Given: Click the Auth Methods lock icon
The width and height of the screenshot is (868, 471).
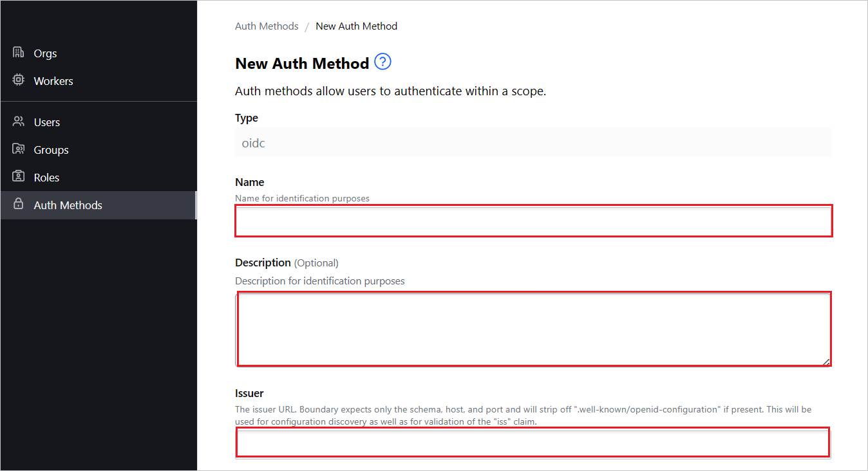Looking at the screenshot, I should coord(18,205).
